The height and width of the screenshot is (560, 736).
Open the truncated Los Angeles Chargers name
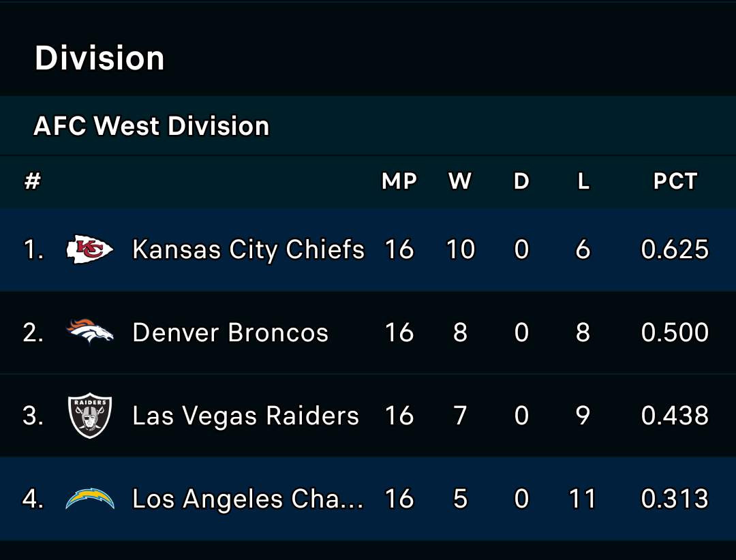tap(247, 499)
